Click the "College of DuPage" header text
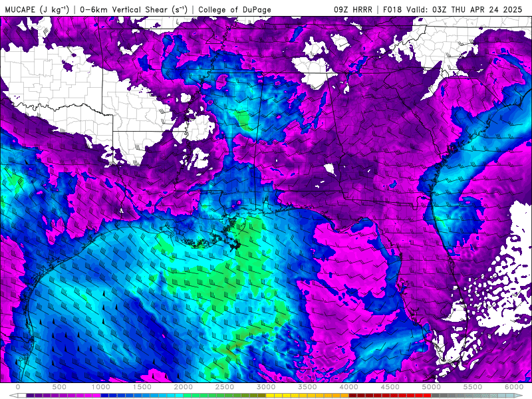The width and height of the screenshot is (532, 399). [x=235, y=9]
